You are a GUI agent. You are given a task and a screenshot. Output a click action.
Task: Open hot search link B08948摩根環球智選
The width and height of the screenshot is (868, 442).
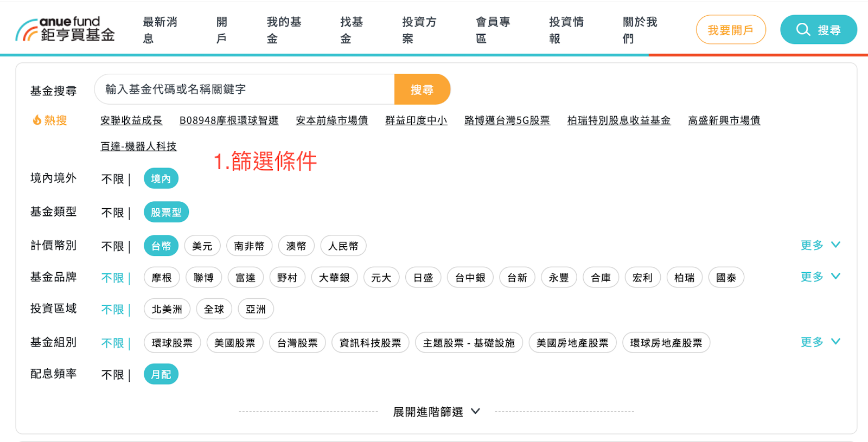pos(229,120)
